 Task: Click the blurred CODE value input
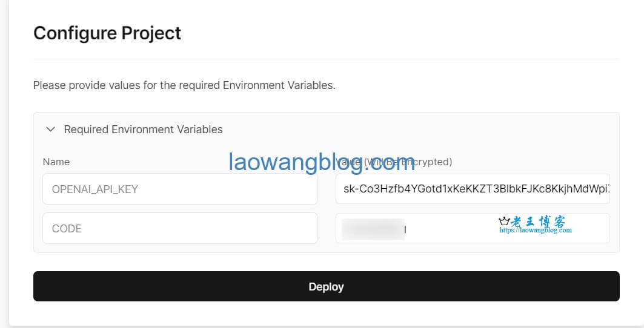[473, 228]
